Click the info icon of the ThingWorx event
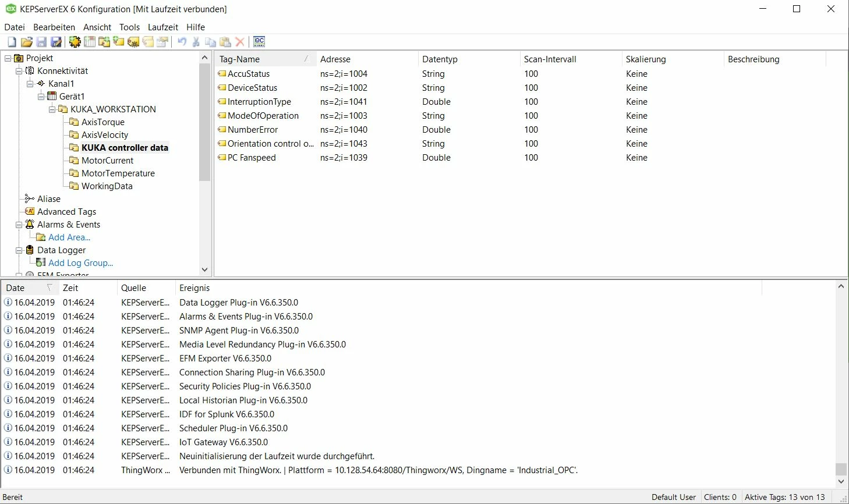This screenshot has height=504, width=849. (8, 470)
